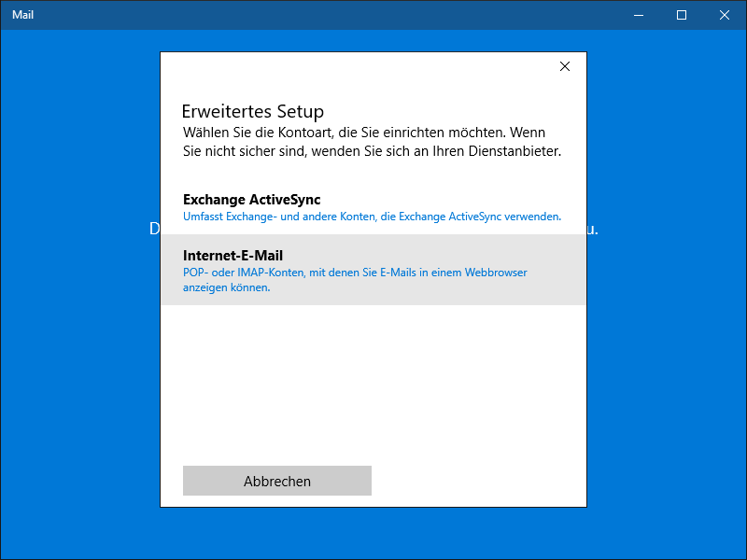This screenshot has width=747, height=560.
Task: Close the Erweitertes Setup dialog
Action: pyautogui.click(x=565, y=66)
